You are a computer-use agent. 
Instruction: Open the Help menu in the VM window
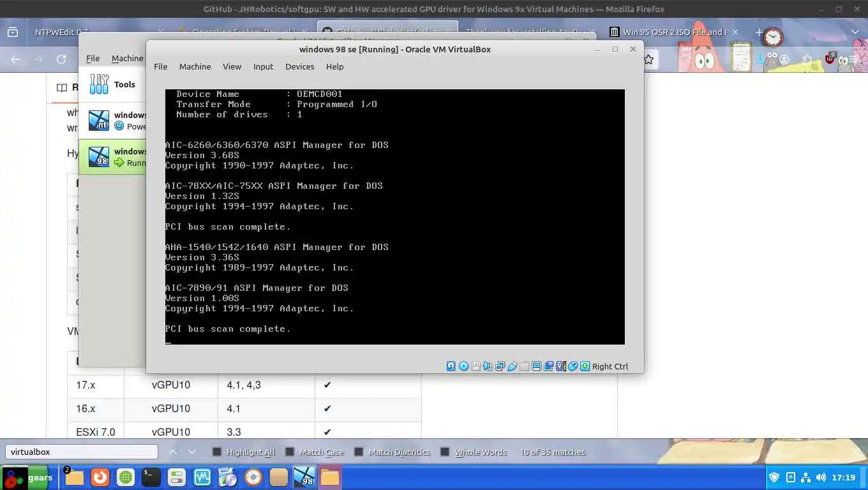(334, 66)
